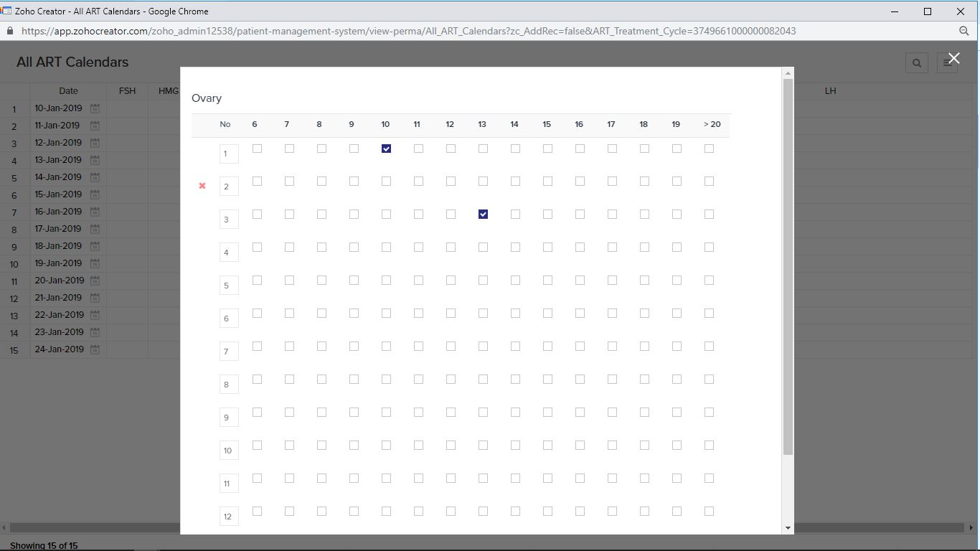The image size is (980, 551).
Task: Open calendar icon for 18-Jan-2019
Action: click(95, 246)
